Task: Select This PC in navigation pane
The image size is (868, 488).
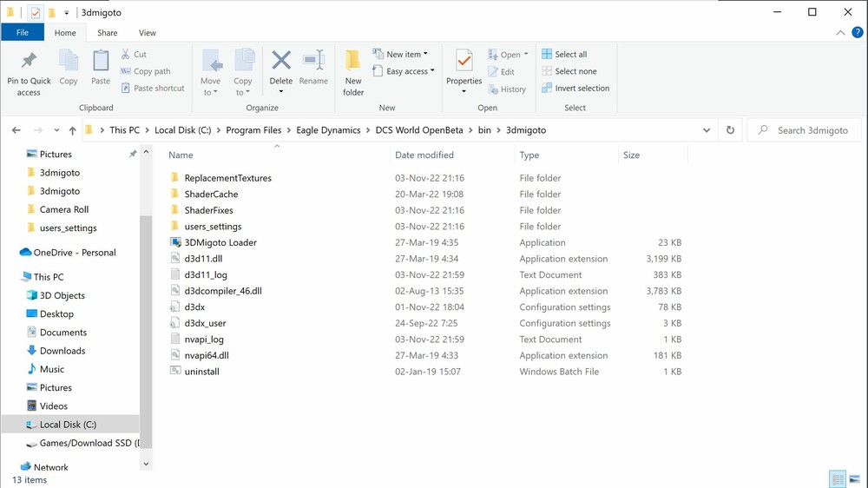Action: pos(43,277)
